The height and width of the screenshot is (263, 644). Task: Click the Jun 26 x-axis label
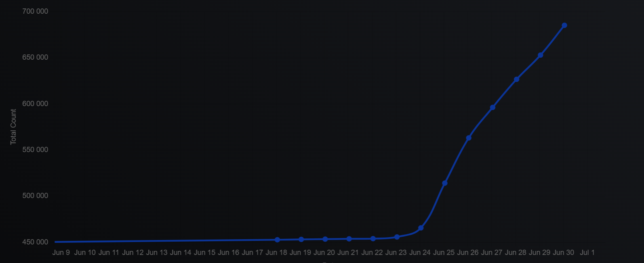[x=467, y=253]
